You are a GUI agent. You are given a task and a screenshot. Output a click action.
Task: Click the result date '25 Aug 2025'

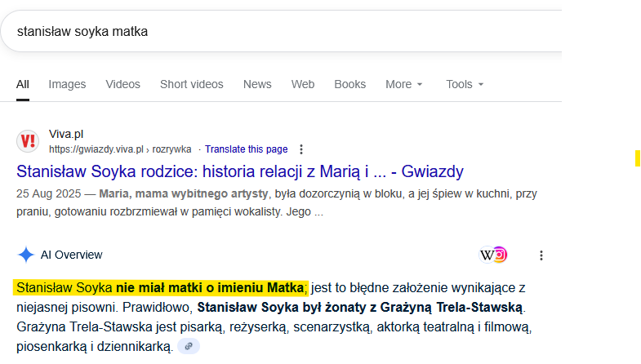click(x=49, y=193)
